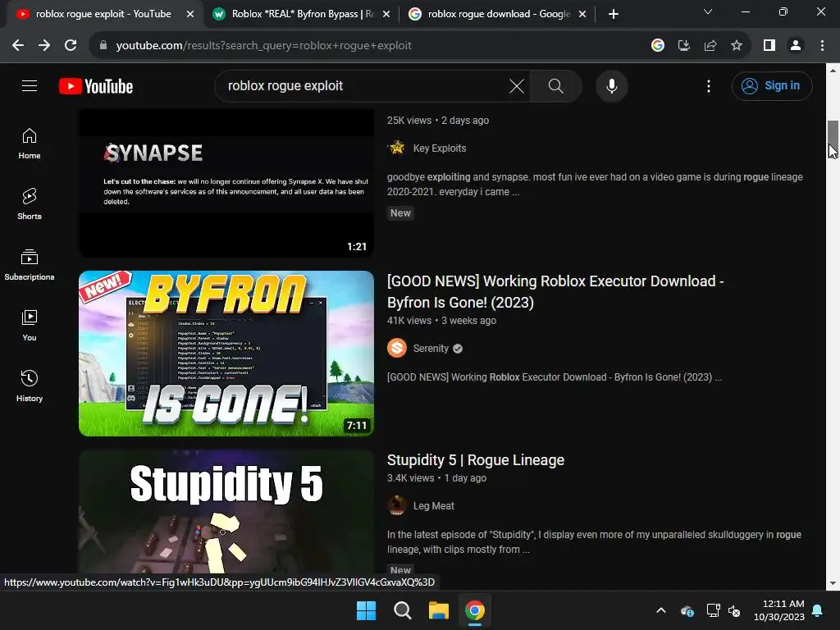Screen dimensions: 840x630
Task: Click scrollbar up arrow
Action: pyautogui.click(x=833, y=71)
